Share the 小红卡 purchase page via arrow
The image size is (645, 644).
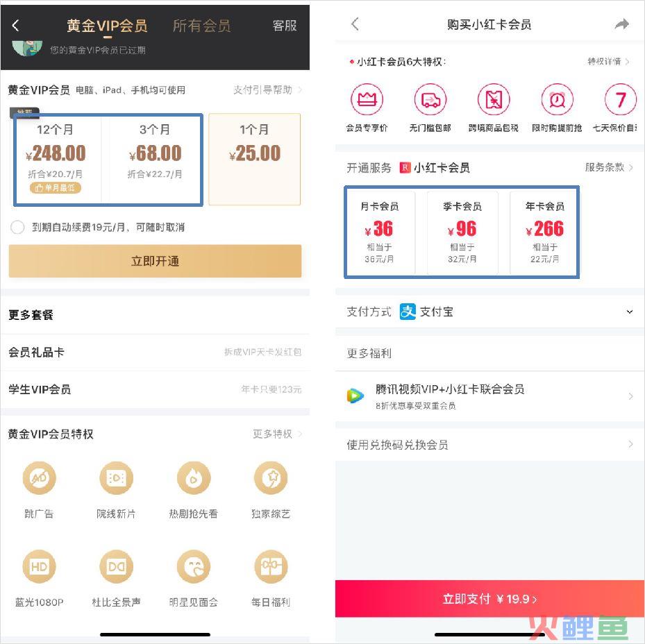pos(621,24)
